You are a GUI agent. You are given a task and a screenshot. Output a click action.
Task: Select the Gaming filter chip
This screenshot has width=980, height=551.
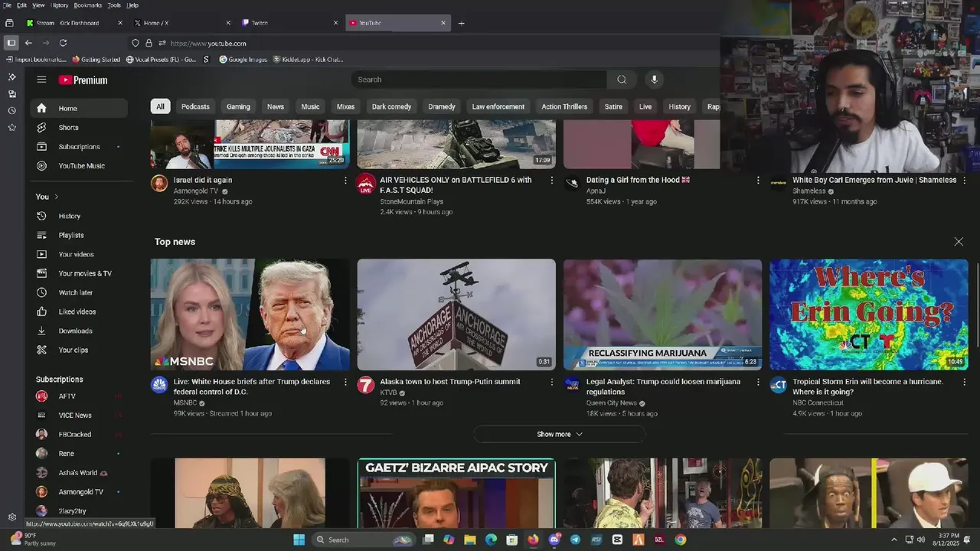coord(238,106)
